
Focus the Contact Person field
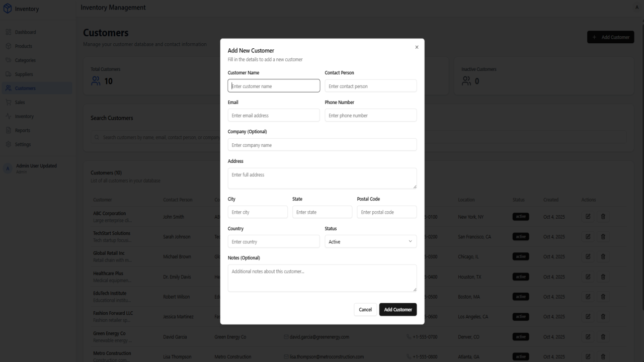pos(371,86)
